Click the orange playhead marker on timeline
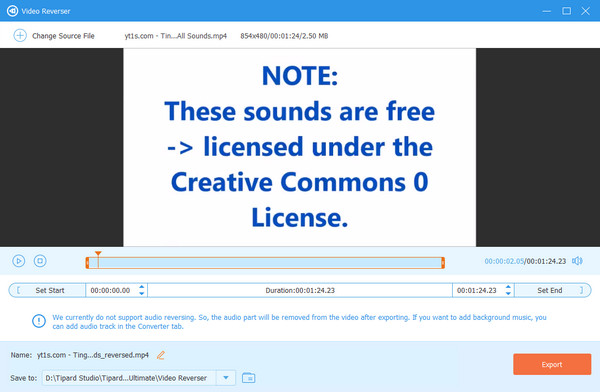This screenshot has height=392, width=600. coord(98,254)
